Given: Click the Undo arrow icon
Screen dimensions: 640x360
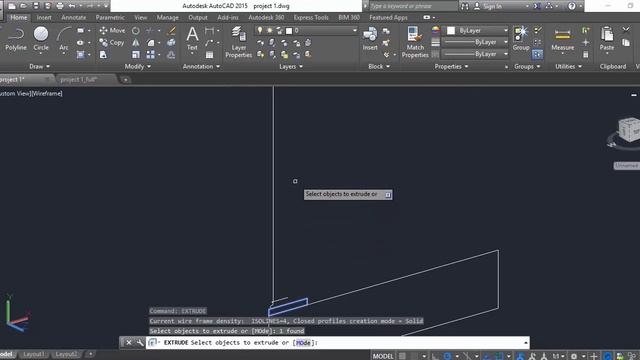Looking at the screenshot, I should 72,6.
